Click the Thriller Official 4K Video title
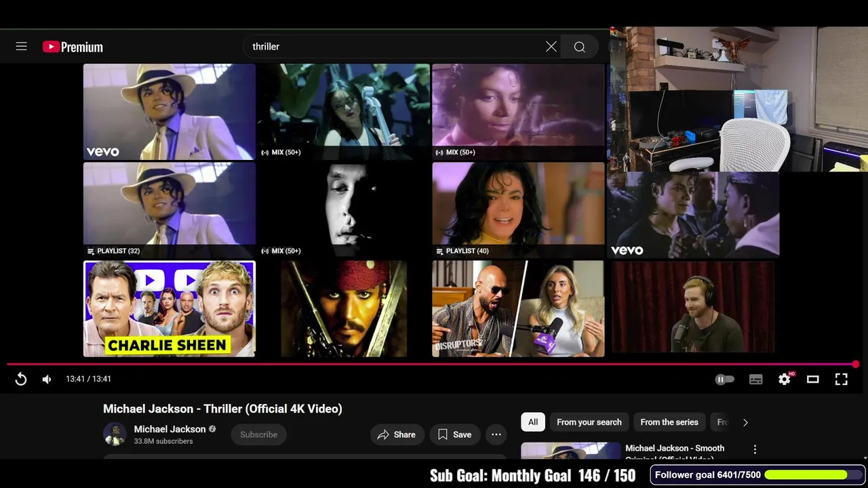868x488 pixels. 222,409
